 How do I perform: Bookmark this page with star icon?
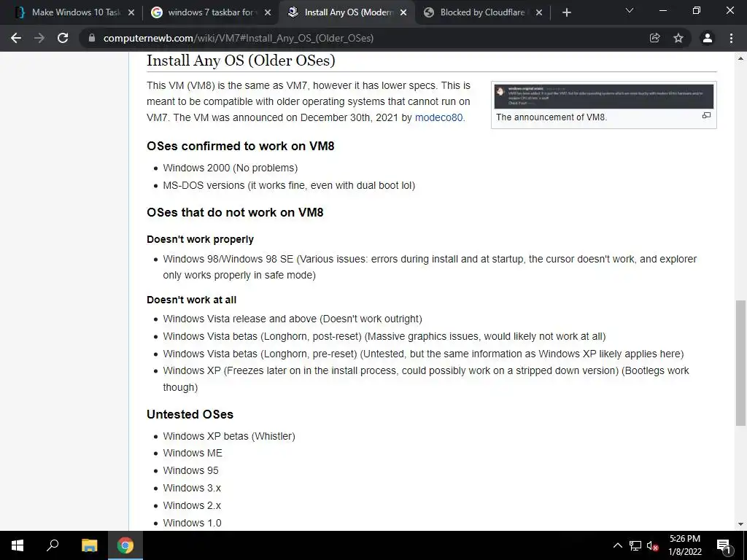click(678, 38)
